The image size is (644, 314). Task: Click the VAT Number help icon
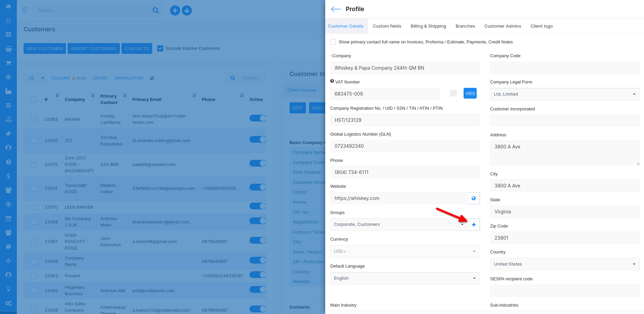point(332,81)
